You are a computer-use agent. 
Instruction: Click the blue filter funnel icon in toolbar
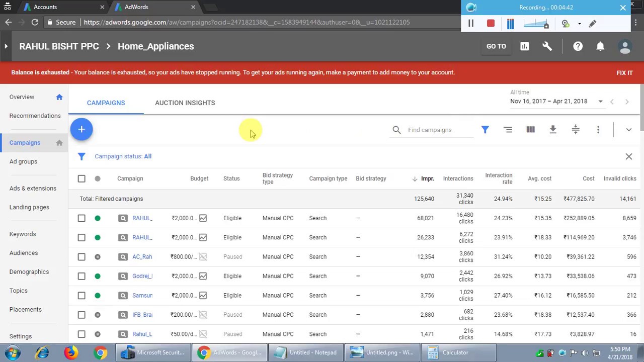coord(485,130)
